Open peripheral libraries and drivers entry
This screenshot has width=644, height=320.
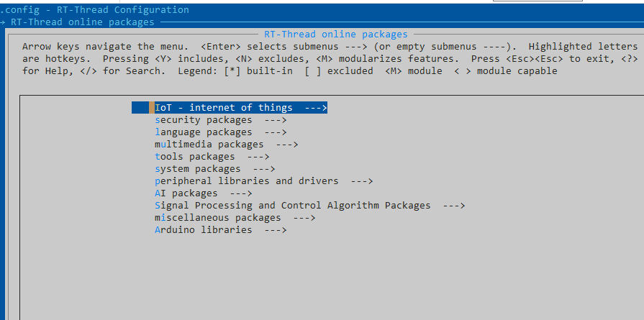[x=246, y=181]
